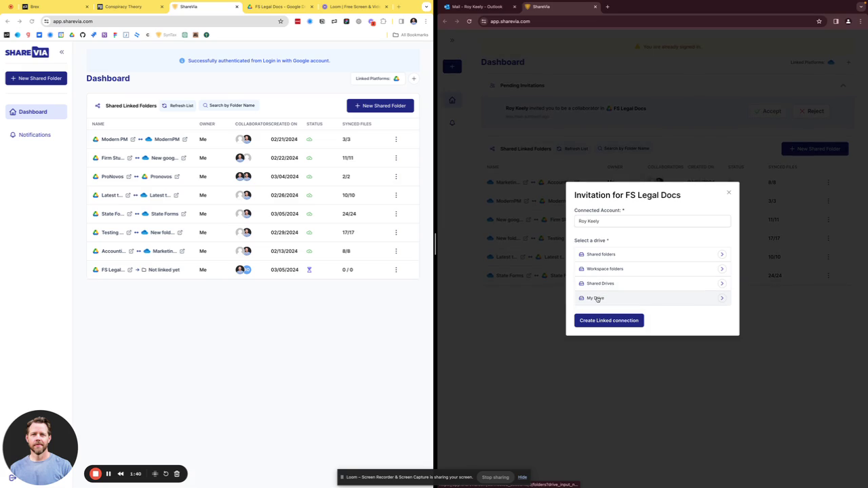Click the share icon beside Shared Linked Folders
This screenshot has height=488, width=868.
click(98, 106)
